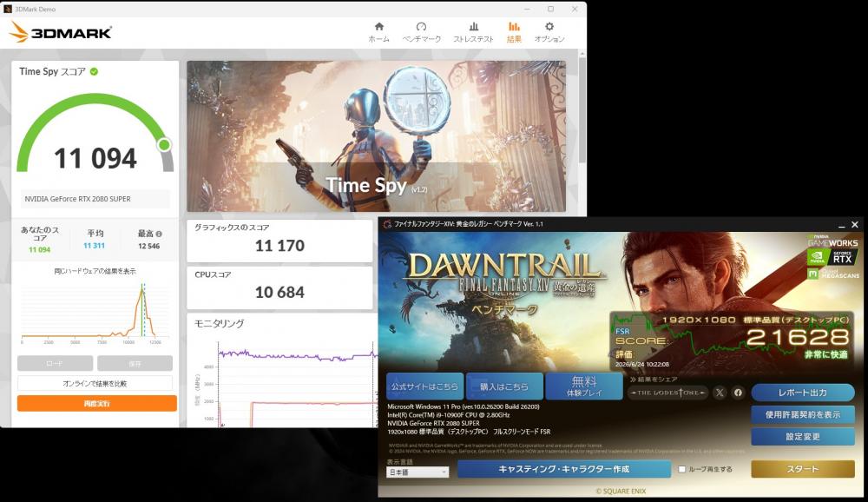Click the Intel Core i9-10900F CPU line
The height and width of the screenshot is (502, 868).
coord(449,415)
